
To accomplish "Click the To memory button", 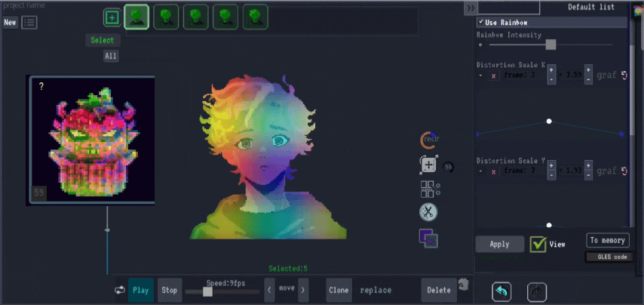I will [608, 241].
